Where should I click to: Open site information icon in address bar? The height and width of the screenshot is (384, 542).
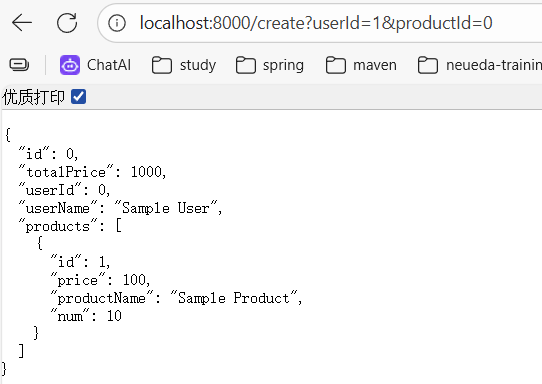pyautogui.click(x=117, y=23)
